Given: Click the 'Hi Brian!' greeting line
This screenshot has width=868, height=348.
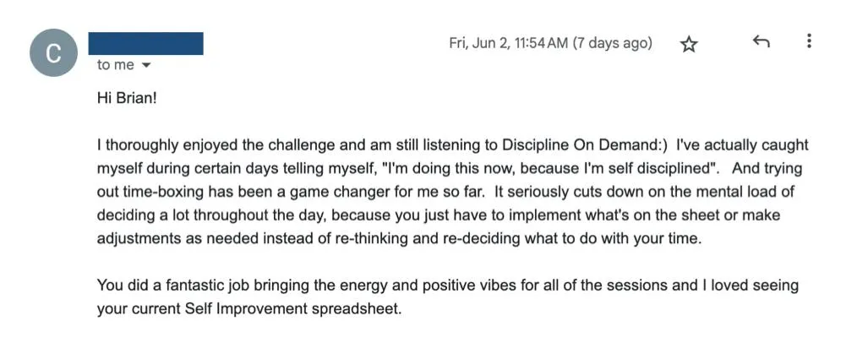Looking at the screenshot, I should [128, 99].
